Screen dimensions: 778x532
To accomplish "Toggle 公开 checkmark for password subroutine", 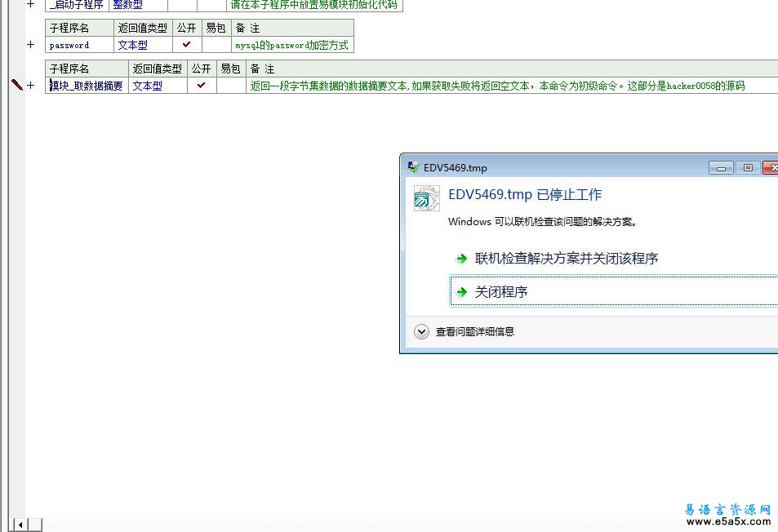I will tap(187, 45).
